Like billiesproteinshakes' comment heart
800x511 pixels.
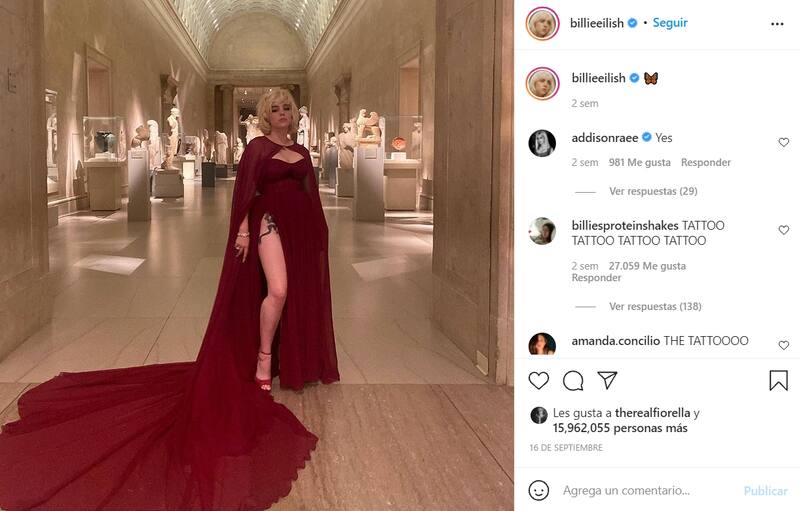tap(784, 230)
